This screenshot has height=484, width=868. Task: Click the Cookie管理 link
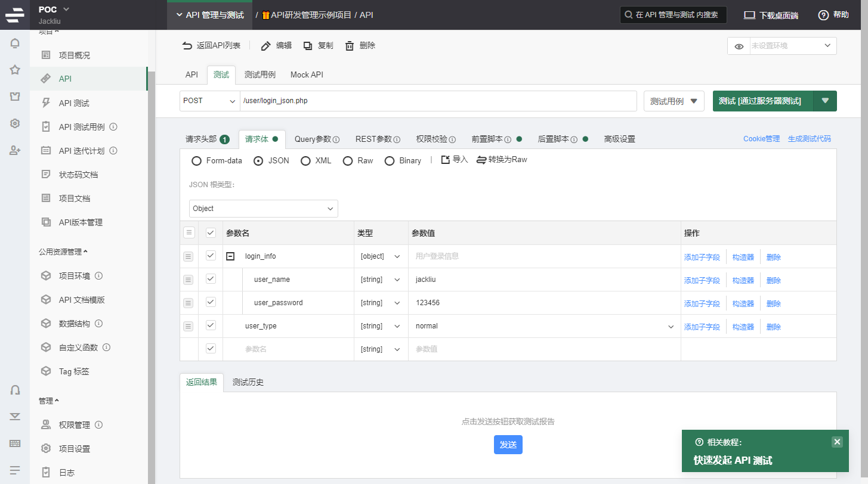click(761, 139)
